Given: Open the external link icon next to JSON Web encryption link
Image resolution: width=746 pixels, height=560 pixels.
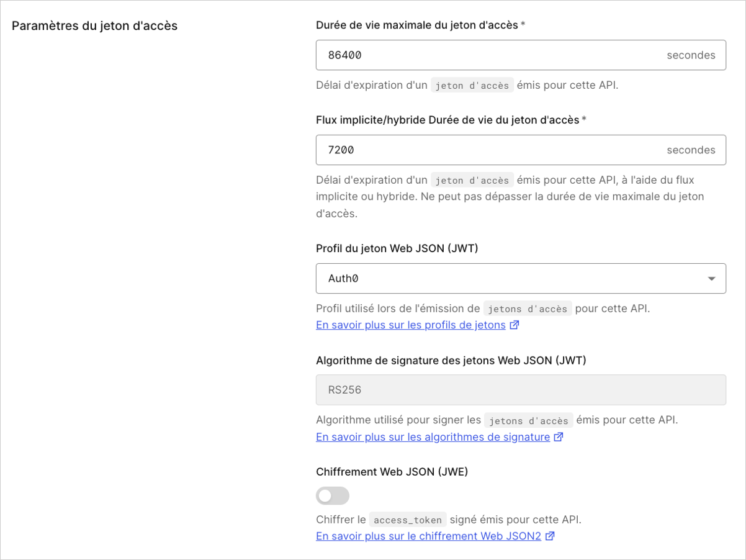Looking at the screenshot, I should click(549, 536).
